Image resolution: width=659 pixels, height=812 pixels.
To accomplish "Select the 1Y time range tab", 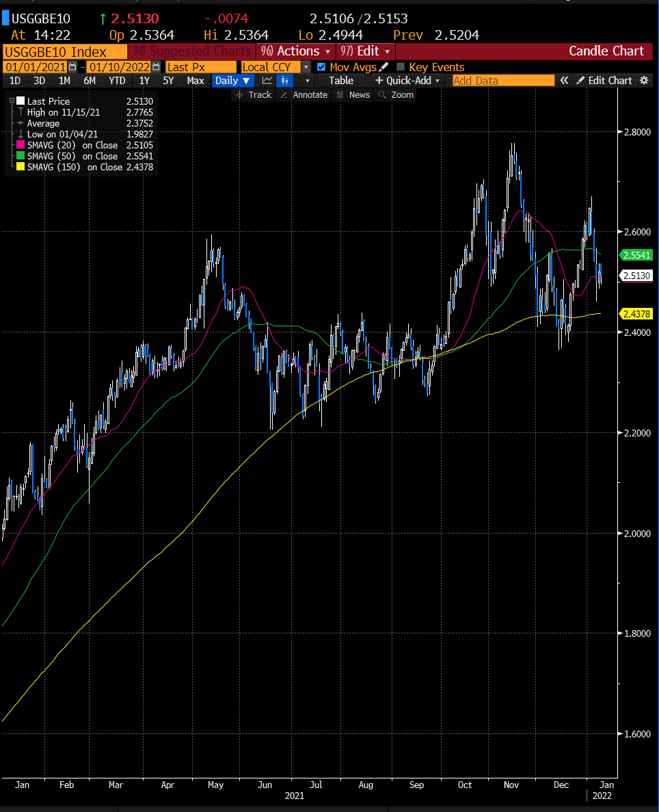I will (x=144, y=81).
